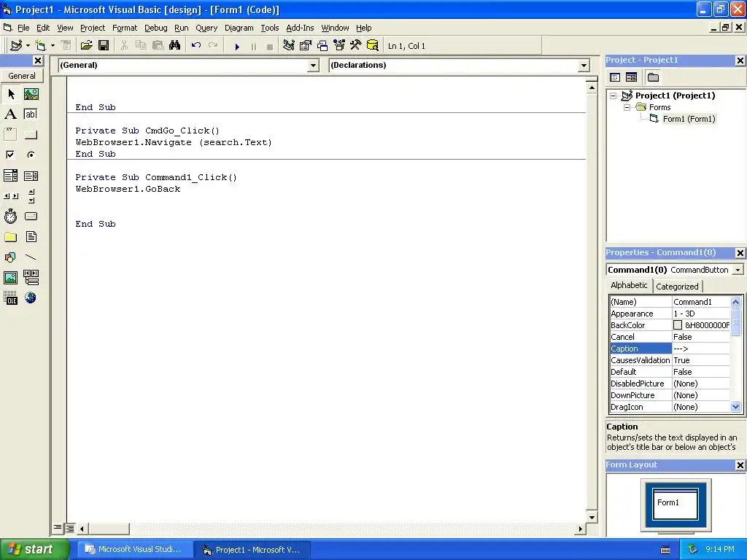Select the OLE container tool
Image resolution: width=747 pixels, height=560 pixels.
pyautogui.click(x=11, y=298)
